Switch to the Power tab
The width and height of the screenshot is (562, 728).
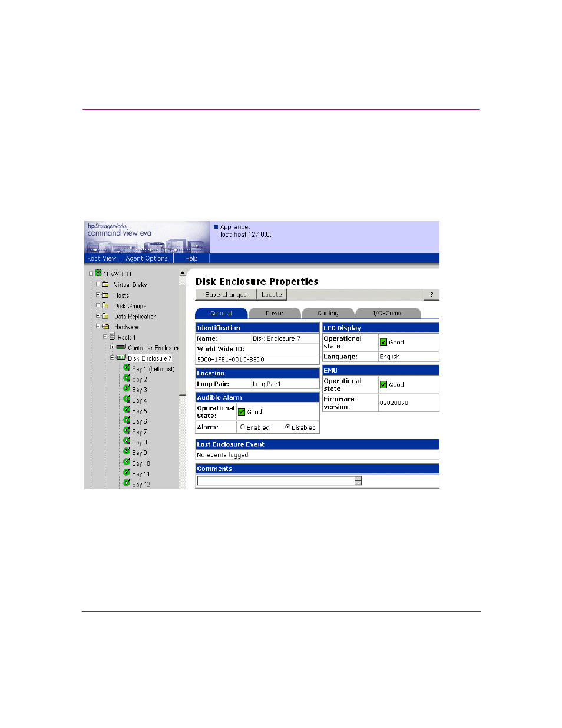pyautogui.click(x=275, y=313)
